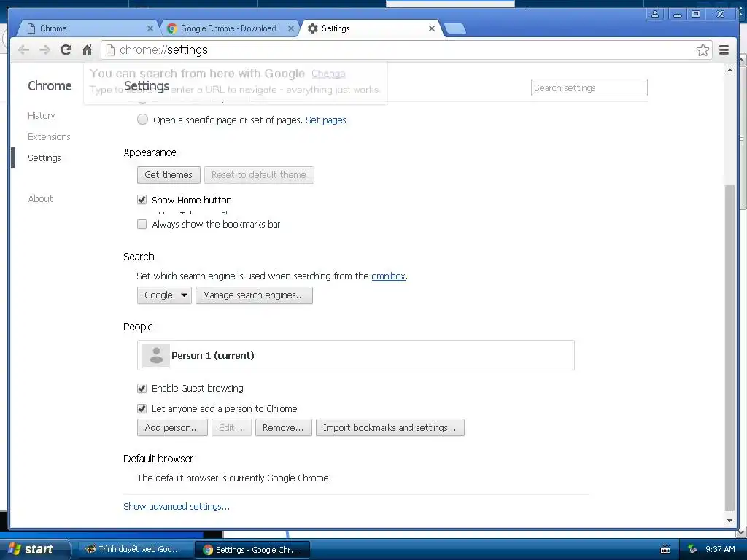Click Show advanced settings link
This screenshot has width=747, height=560.
tap(177, 507)
